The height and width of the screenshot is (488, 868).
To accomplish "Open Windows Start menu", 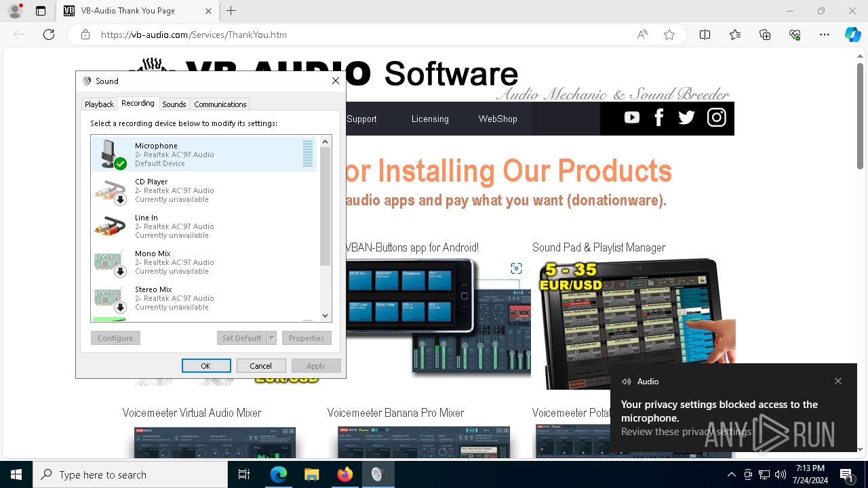I will point(16,474).
